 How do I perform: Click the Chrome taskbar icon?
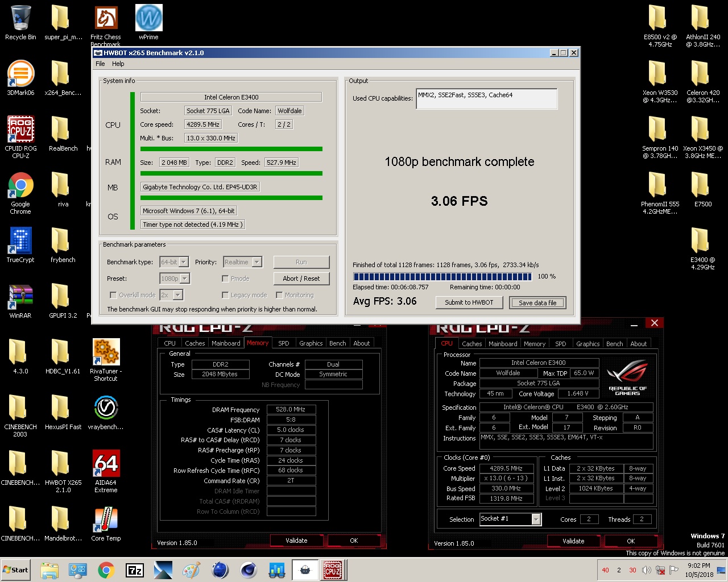tap(106, 570)
